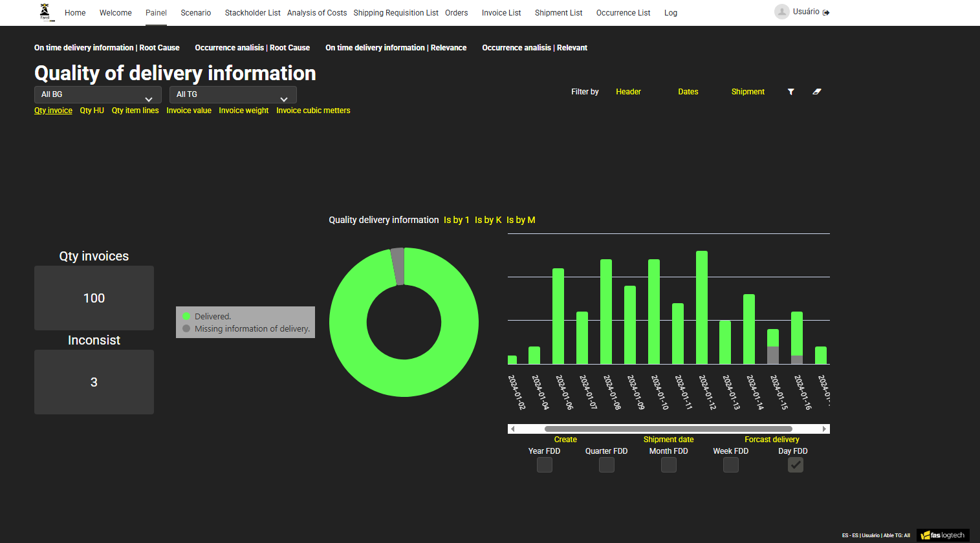Click the app logo at top left
This screenshot has height=543, width=980.
(45, 12)
